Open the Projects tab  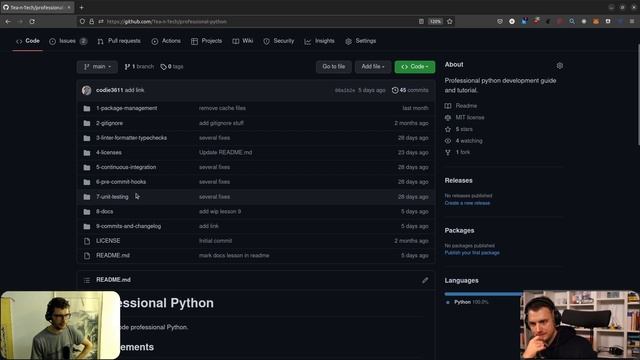click(207, 41)
